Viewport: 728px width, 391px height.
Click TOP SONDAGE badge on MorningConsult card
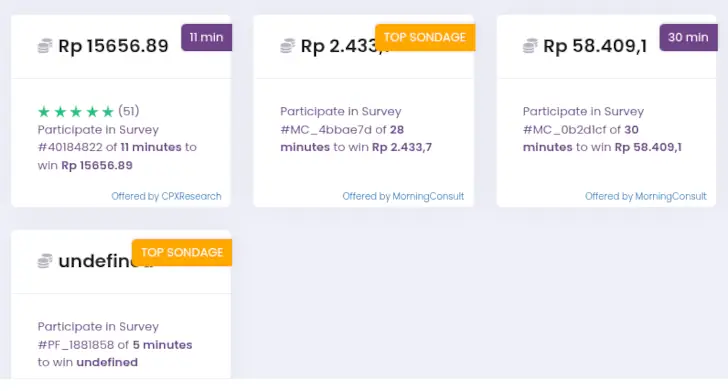[x=425, y=37]
